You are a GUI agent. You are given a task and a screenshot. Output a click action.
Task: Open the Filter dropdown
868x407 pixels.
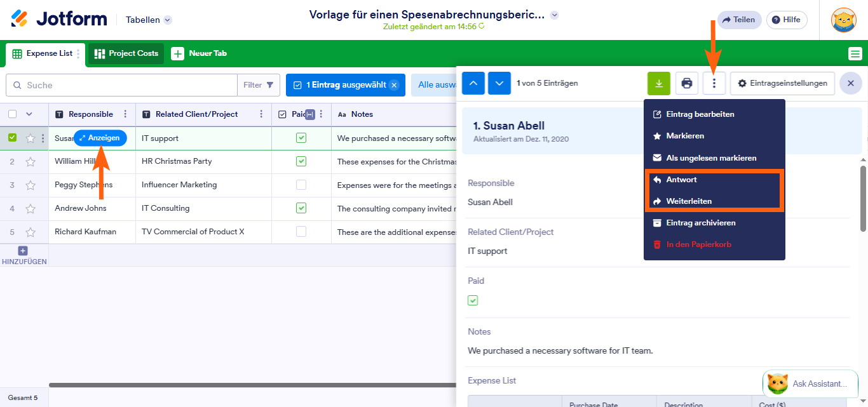pyautogui.click(x=259, y=84)
